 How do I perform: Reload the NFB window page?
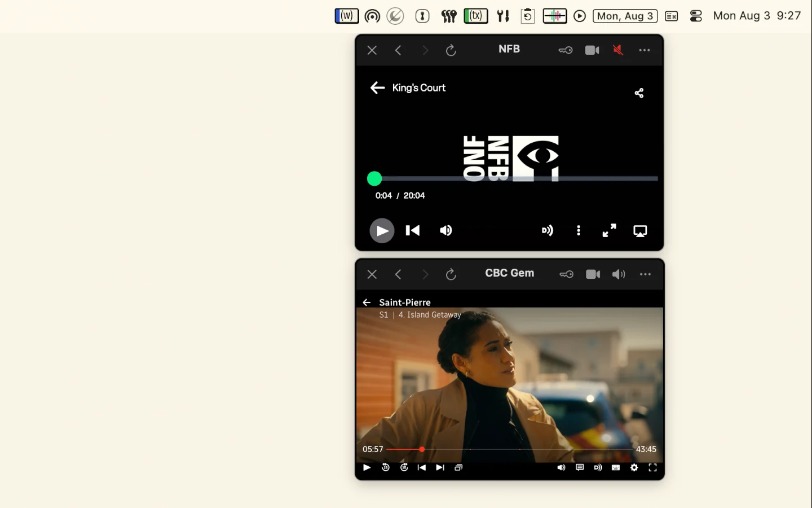click(x=451, y=50)
